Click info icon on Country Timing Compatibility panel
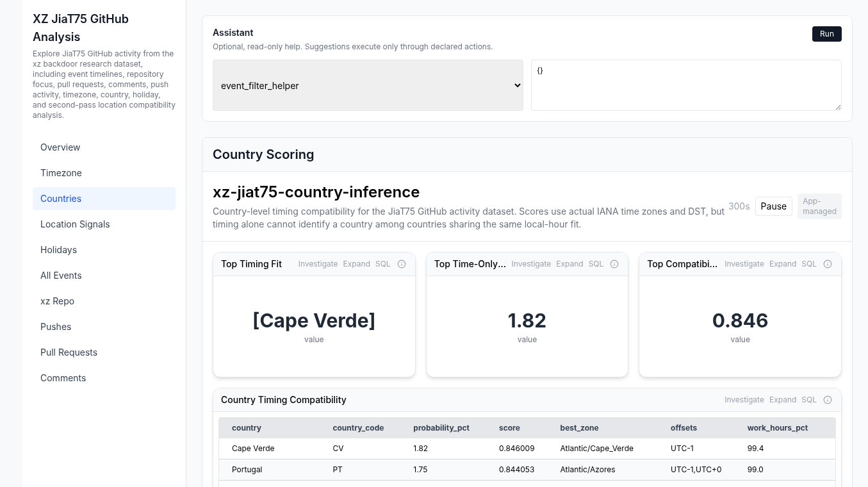This screenshot has width=868, height=487. 828,400
